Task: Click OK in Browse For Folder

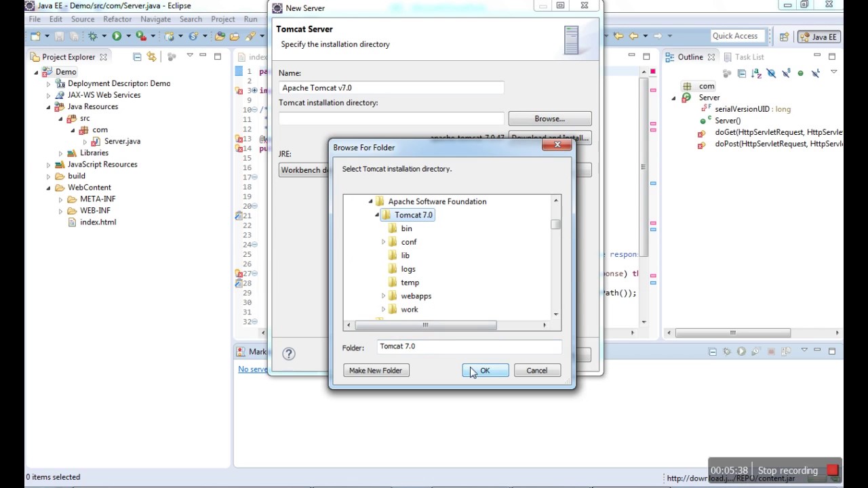Action: coord(486,370)
